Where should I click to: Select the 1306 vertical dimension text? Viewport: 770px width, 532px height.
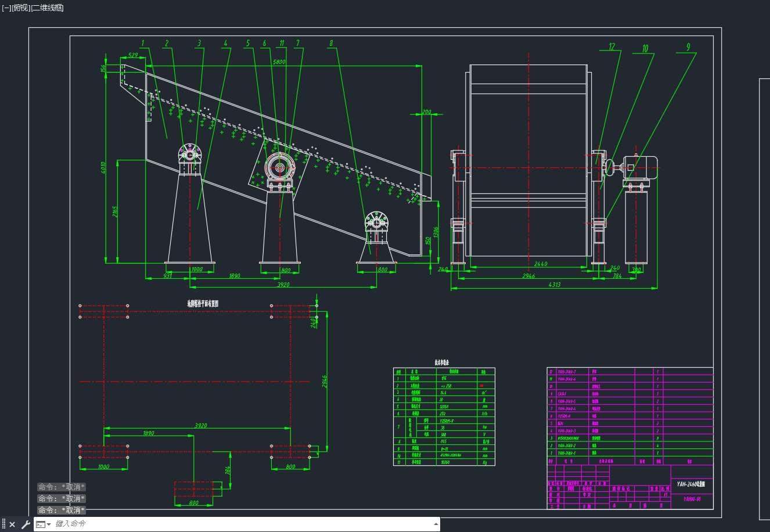tap(437, 232)
